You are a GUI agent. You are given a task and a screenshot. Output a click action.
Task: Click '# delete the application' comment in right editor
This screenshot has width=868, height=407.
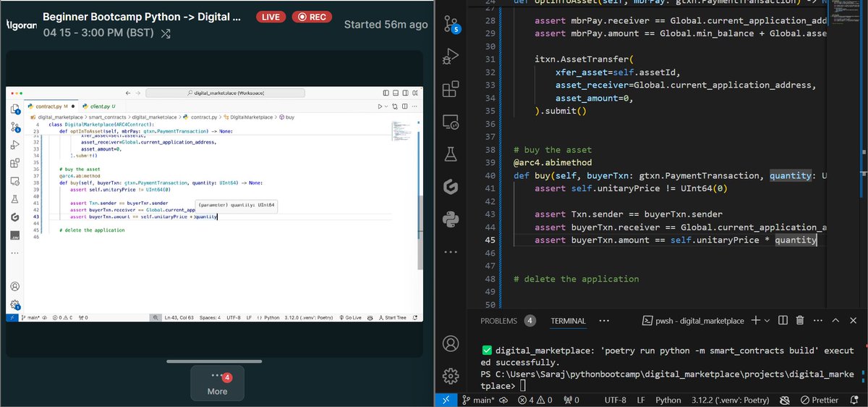pyautogui.click(x=576, y=279)
